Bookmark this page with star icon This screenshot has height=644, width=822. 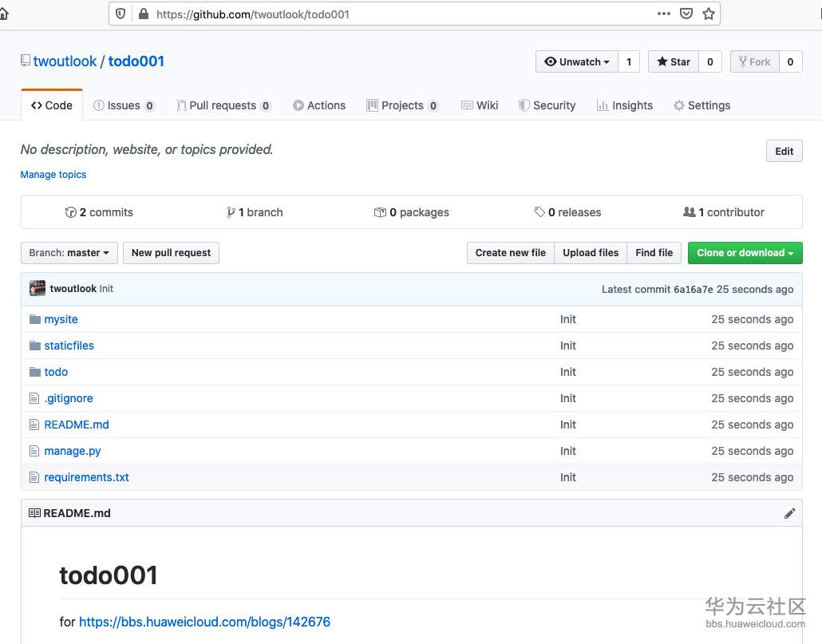[x=709, y=14]
